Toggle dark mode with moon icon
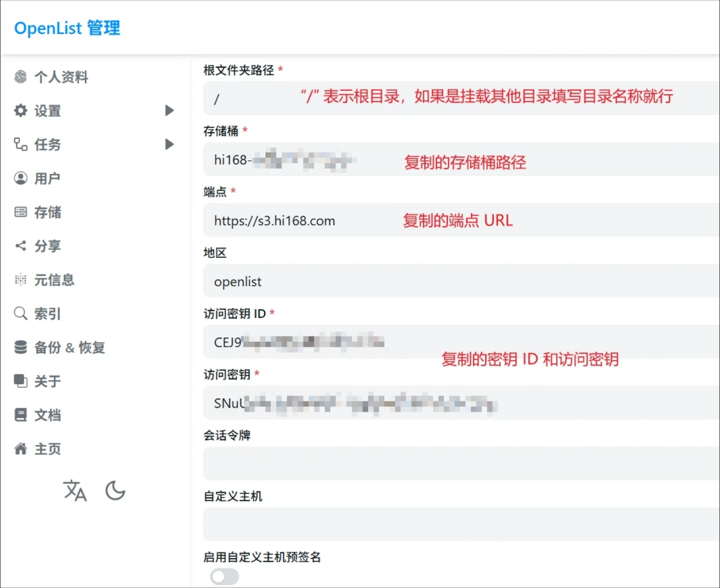Image resolution: width=720 pixels, height=588 pixels. tap(115, 491)
